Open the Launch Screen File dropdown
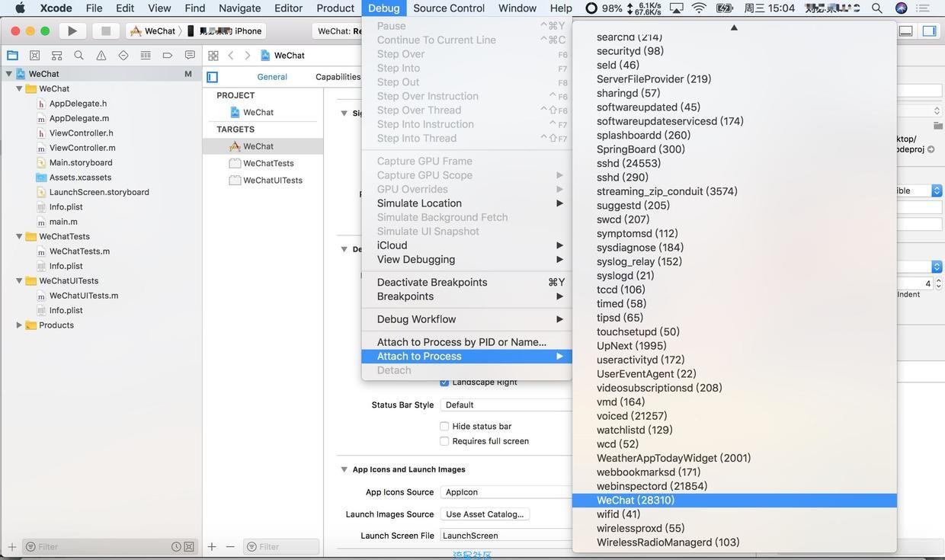The height and width of the screenshot is (560, 945). tap(506, 536)
